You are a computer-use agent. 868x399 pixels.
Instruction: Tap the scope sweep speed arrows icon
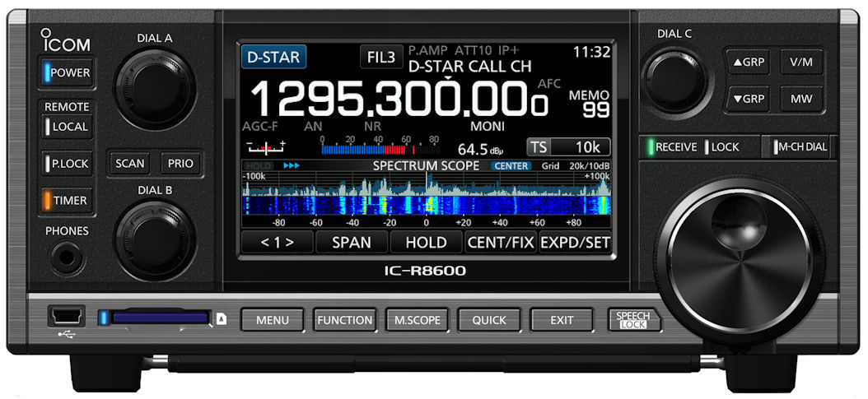292,165
